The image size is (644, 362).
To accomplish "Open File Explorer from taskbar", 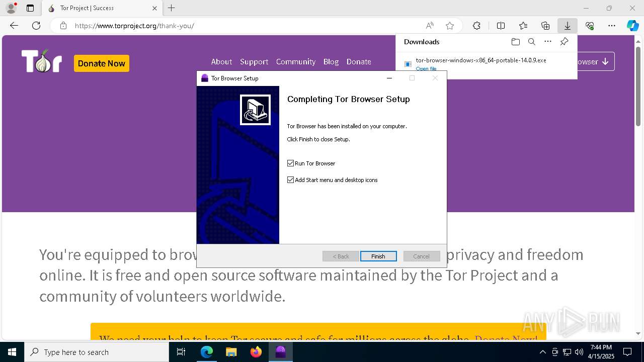I will point(231,352).
